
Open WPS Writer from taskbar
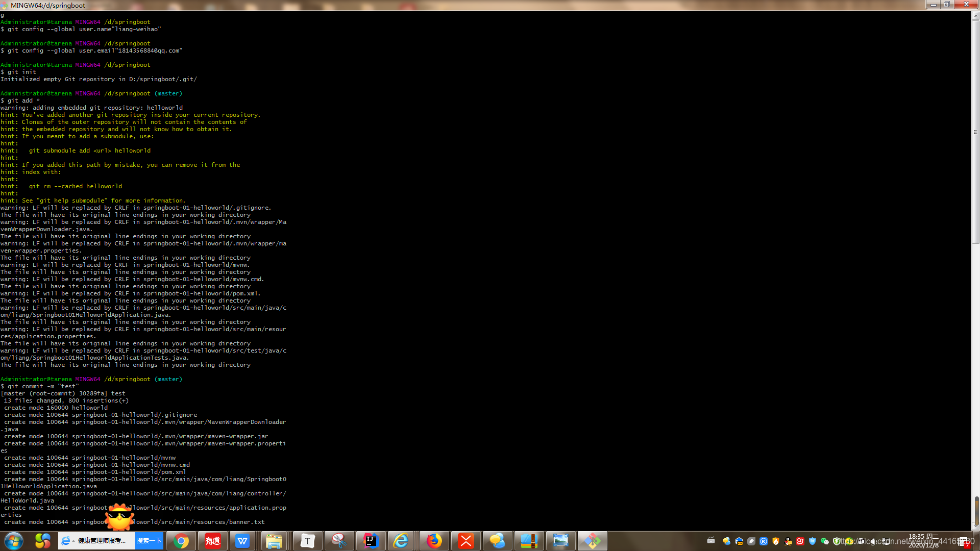pyautogui.click(x=242, y=541)
